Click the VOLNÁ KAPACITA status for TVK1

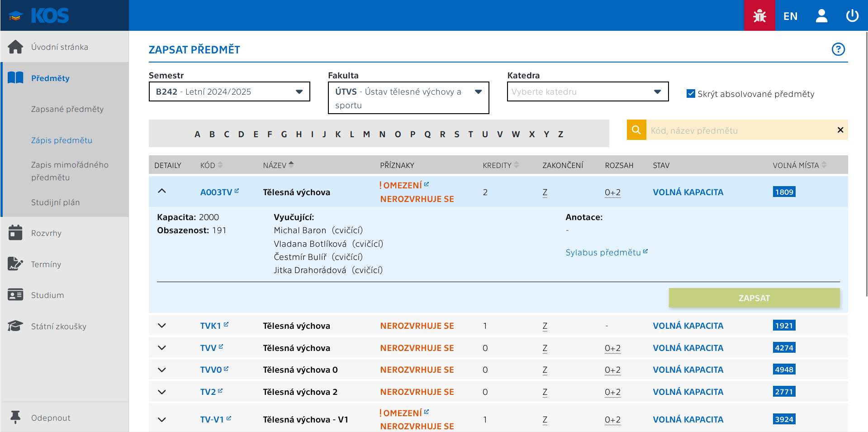[x=688, y=326]
